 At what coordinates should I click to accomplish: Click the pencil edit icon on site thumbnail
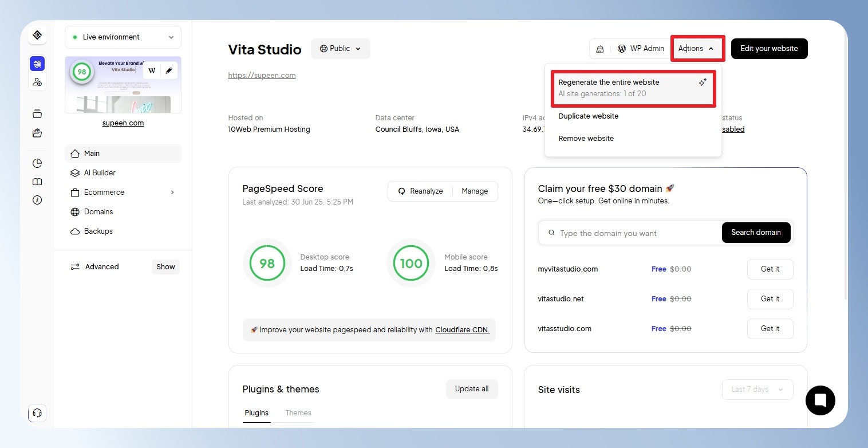click(x=168, y=70)
